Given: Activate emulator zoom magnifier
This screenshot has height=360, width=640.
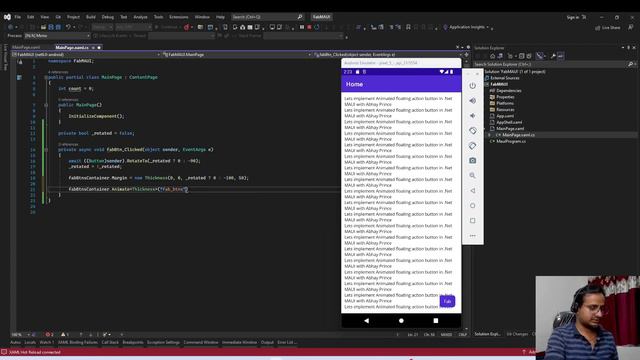Looking at the screenshot, I should [x=472, y=176].
